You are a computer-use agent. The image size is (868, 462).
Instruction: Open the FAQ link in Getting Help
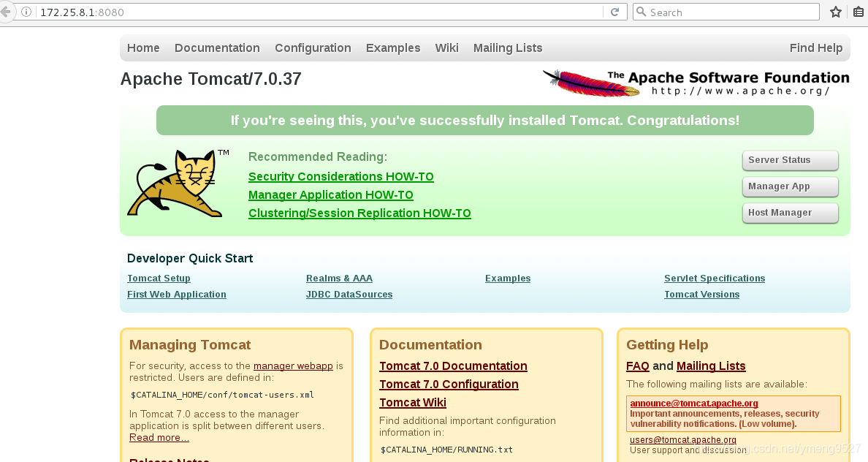point(638,366)
